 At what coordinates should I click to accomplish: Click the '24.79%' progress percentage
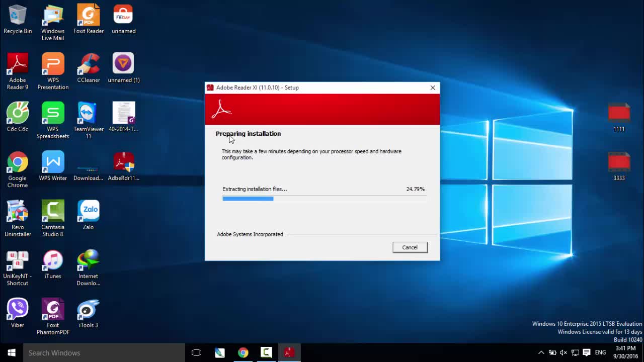(415, 189)
